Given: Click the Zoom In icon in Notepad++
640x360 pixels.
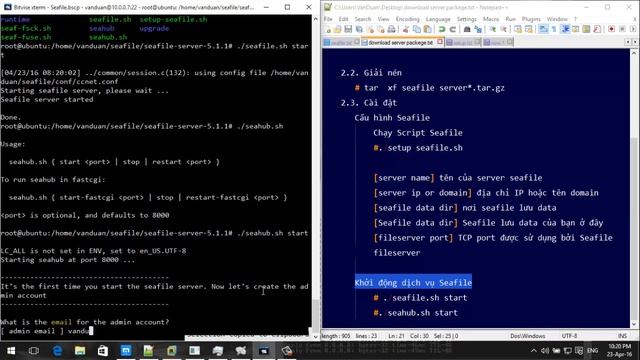Looking at the screenshot, I should tap(493, 29).
